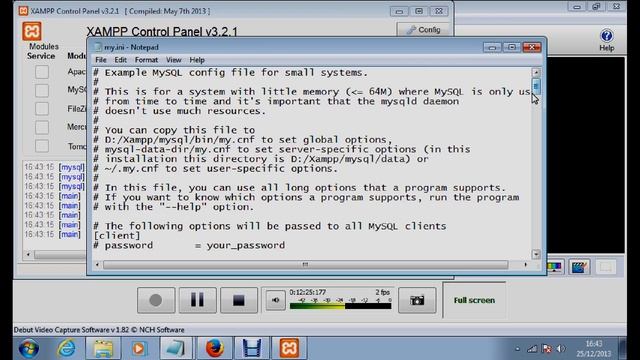
Task: Click the first [mysql] log entry
Action: [71, 167]
